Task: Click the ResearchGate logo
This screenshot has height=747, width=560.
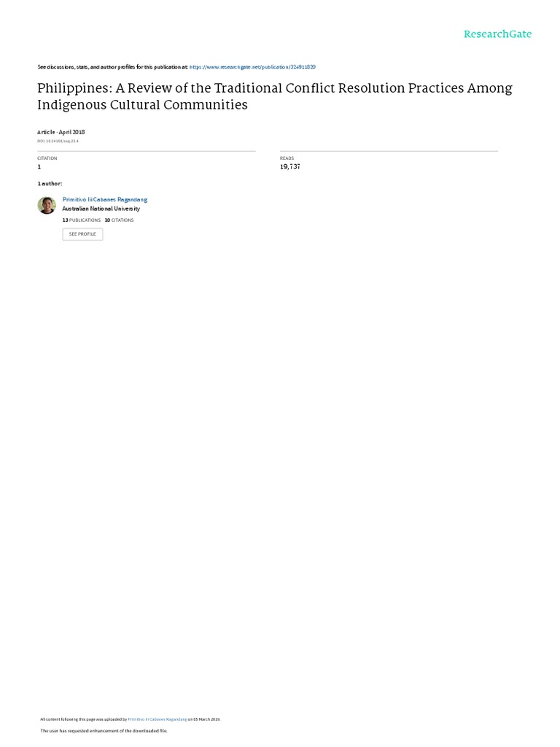Action: tap(497, 34)
